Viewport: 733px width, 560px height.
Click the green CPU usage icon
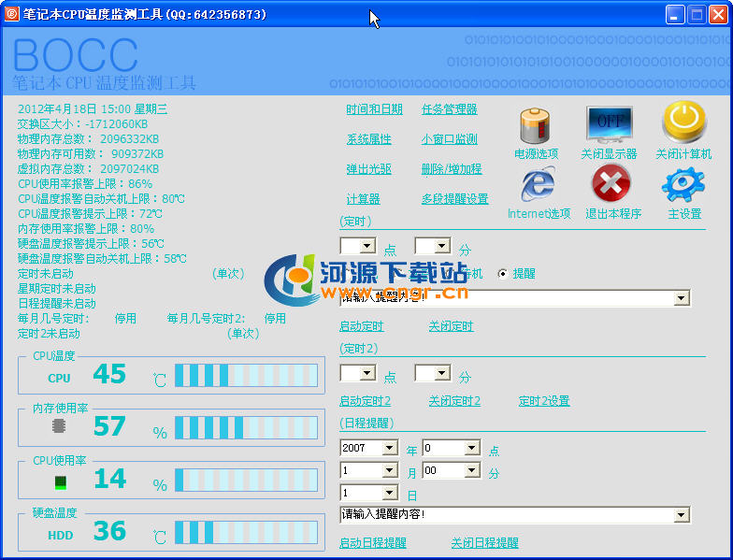[x=60, y=482]
